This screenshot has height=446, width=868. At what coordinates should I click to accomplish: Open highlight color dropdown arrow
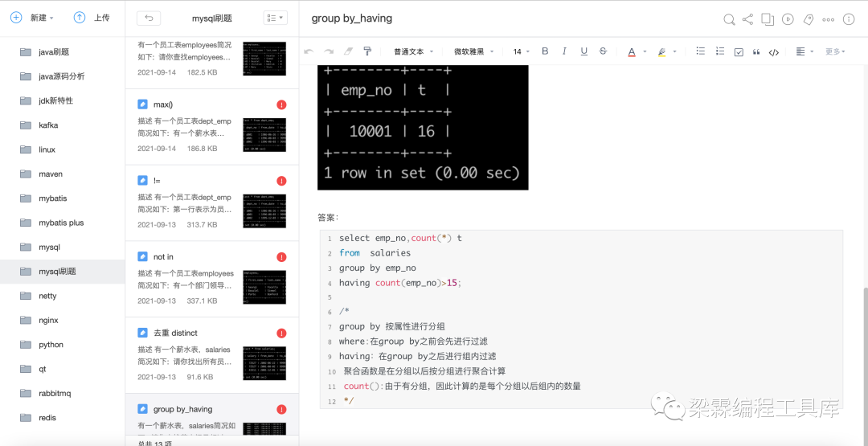click(675, 52)
